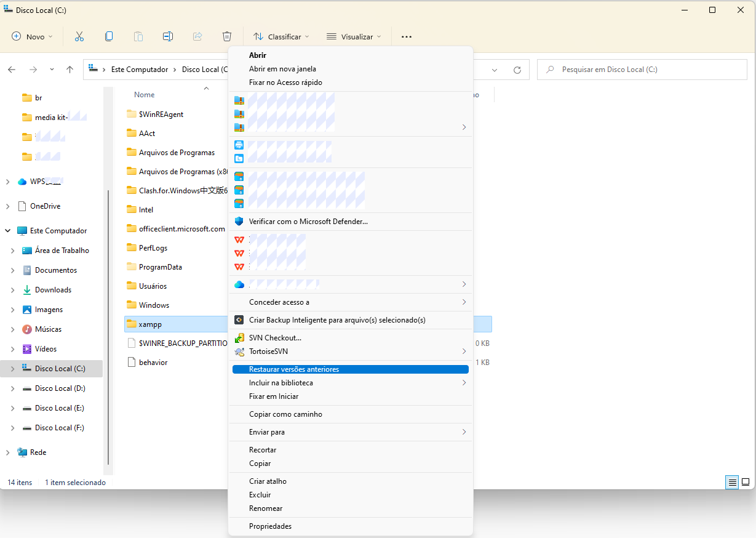The height and width of the screenshot is (538, 756).
Task: Switch to large thumbnails view icon
Action: (745, 483)
